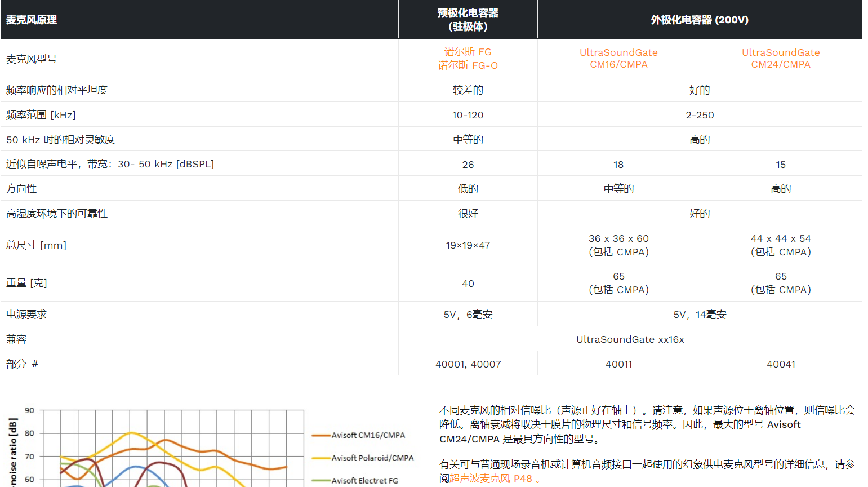
Task: Click the 10-120 frequency range cell
Action: coord(468,115)
